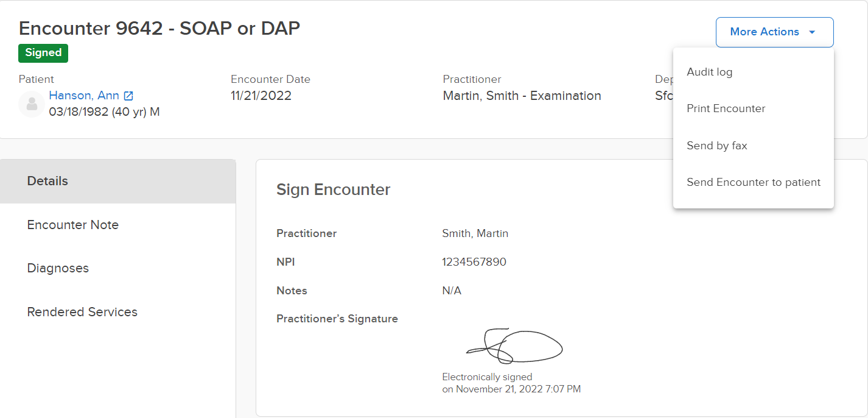The height and width of the screenshot is (418, 868).
Task: Open Hanson, Ann patient link
Action: [84, 96]
